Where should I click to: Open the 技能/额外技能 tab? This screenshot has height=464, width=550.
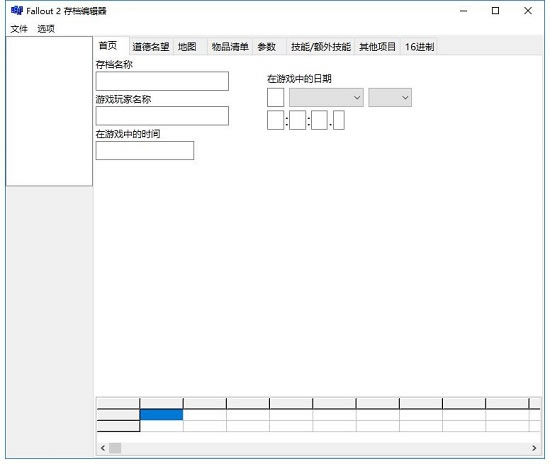tap(321, 47)
